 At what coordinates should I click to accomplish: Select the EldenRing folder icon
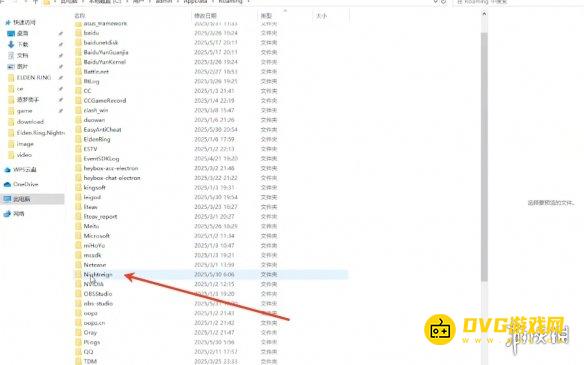(x=78, y=139)
